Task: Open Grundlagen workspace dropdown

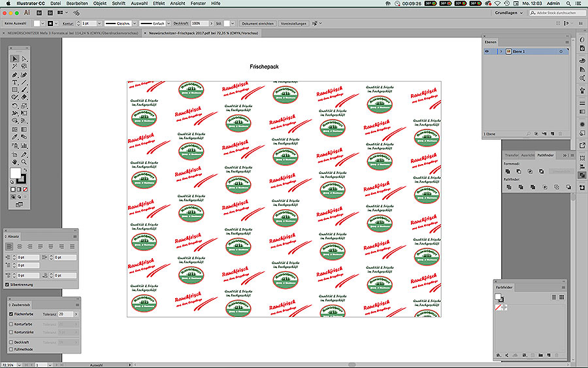Action: [x=508, y=13]
